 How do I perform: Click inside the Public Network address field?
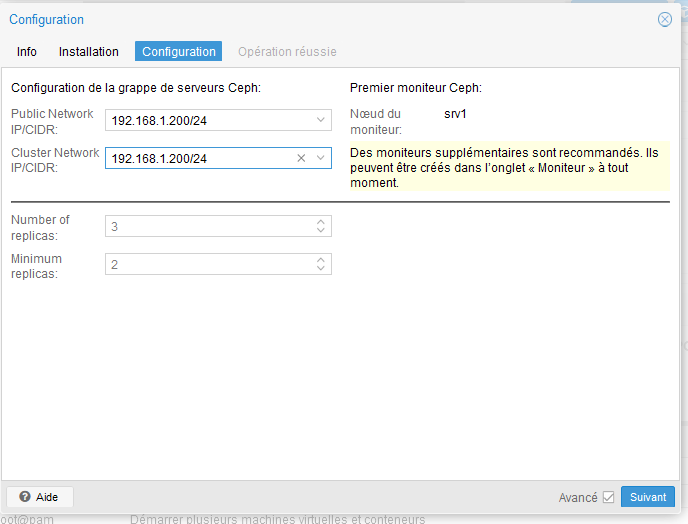pyautogui.click(x=205, y=121)
